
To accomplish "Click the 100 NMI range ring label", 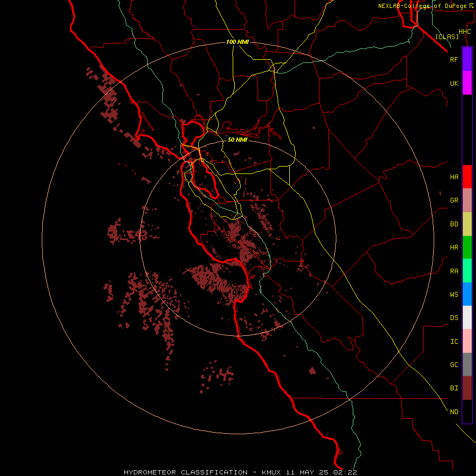I will click(x=237, y=42).
